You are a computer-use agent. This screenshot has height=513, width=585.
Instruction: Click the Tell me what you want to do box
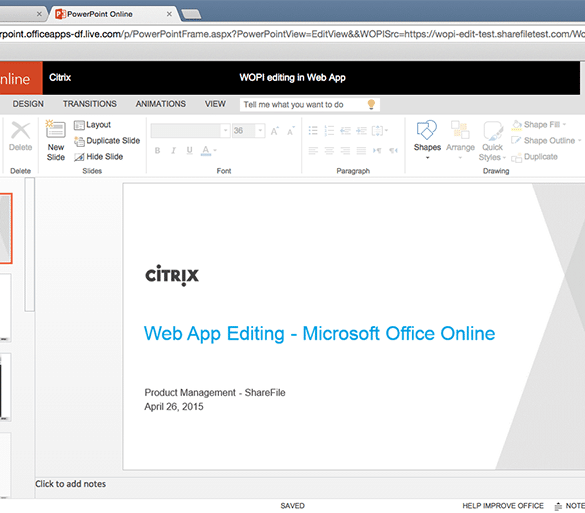click(x=310, y=104)
